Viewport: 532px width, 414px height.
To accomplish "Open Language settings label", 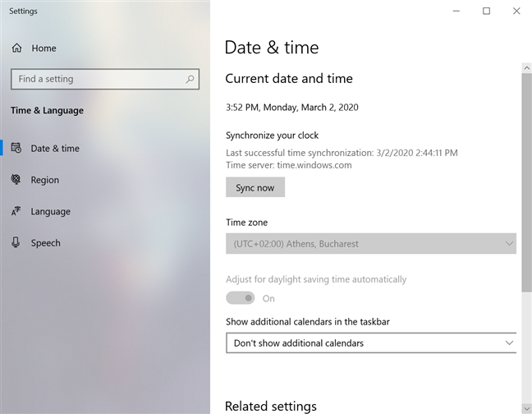I will pyautogui.click(x=51, y=211).
